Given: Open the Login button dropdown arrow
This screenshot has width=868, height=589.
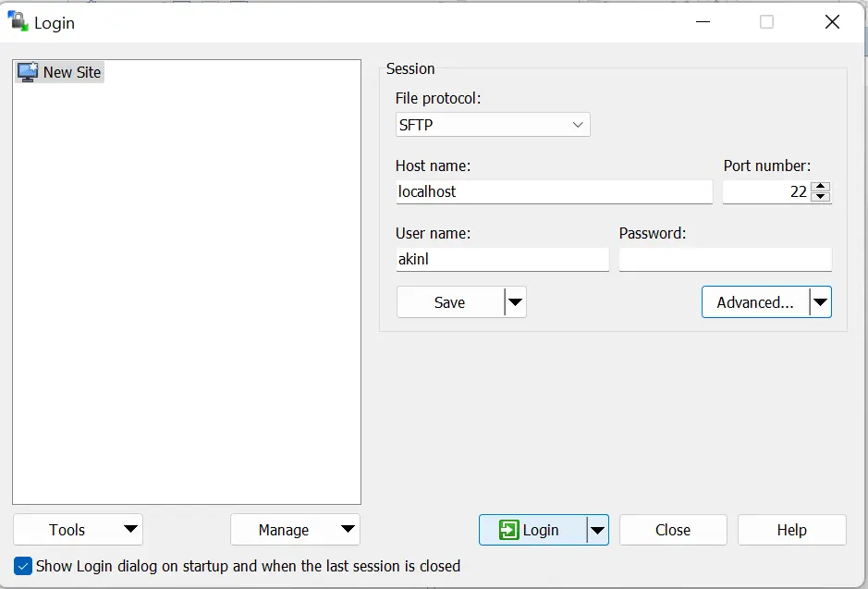Looking at the screenshot, I should 597,531.
